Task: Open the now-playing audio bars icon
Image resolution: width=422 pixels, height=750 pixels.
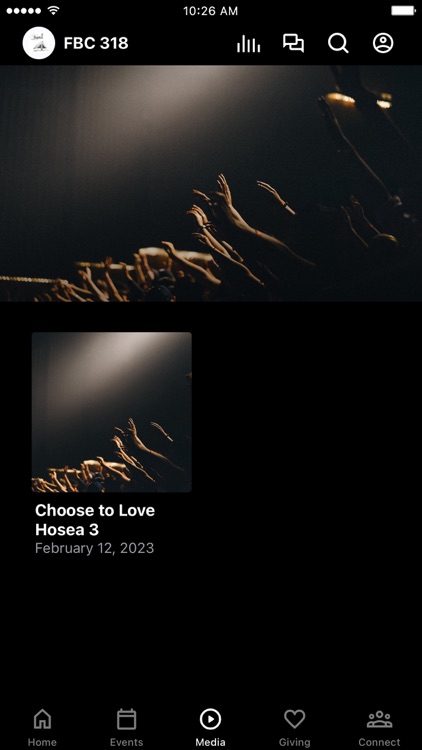Action: [249, 44]
